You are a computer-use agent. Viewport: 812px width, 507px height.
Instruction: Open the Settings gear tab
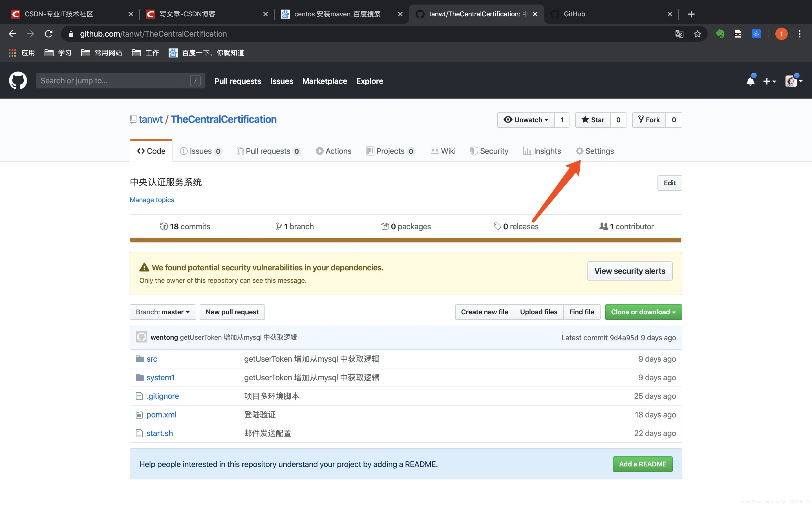pyautogui.click(x=595, y=151)
